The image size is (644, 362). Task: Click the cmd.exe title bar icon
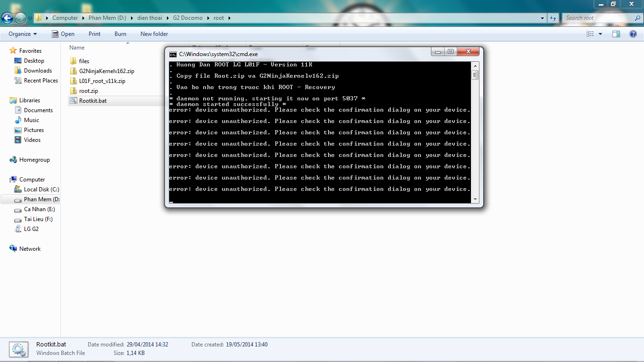click(x=173, y=54)
